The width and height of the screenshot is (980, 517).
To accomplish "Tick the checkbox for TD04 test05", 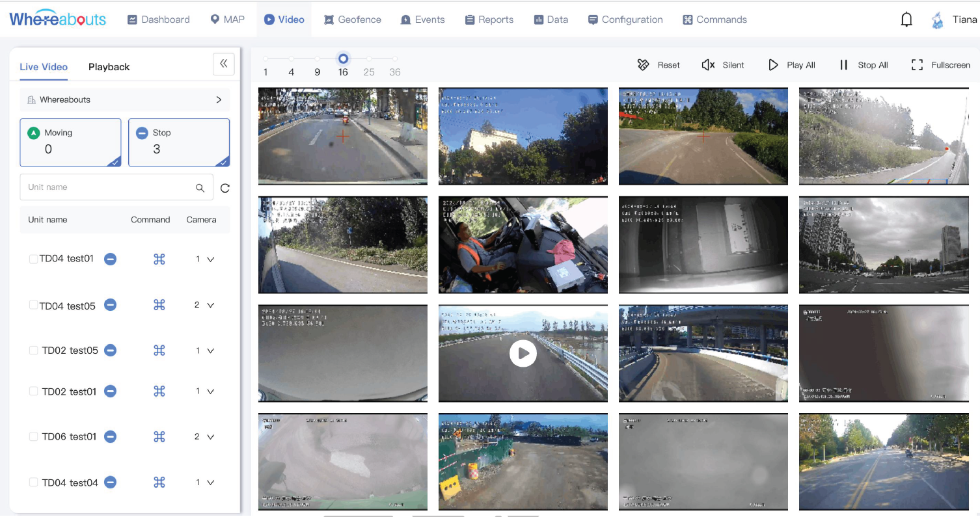I will [33, 305].
